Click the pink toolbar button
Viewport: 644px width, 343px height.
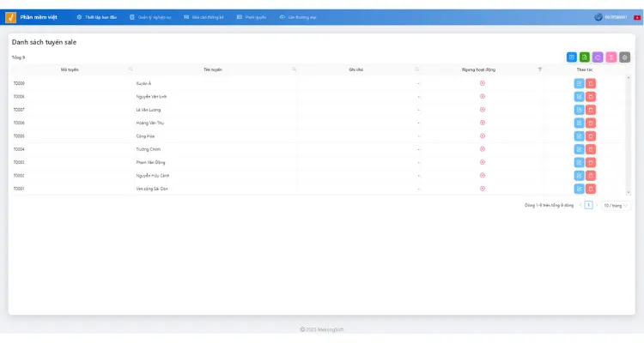pos(611,57)
